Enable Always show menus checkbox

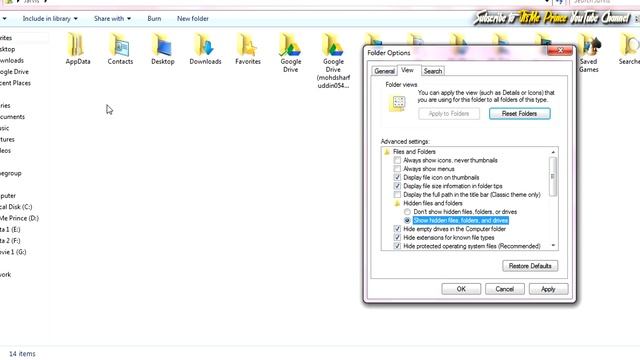point(397,169)
